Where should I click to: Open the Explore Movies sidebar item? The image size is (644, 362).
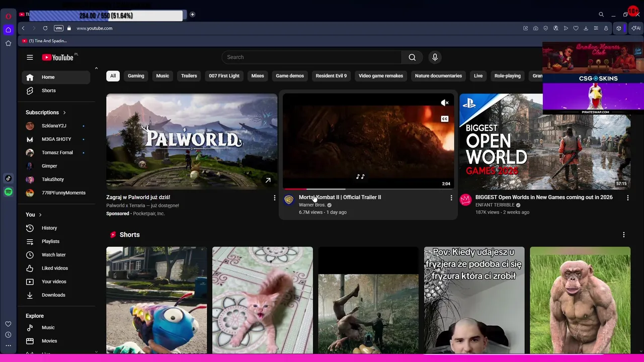pos(56,341)
